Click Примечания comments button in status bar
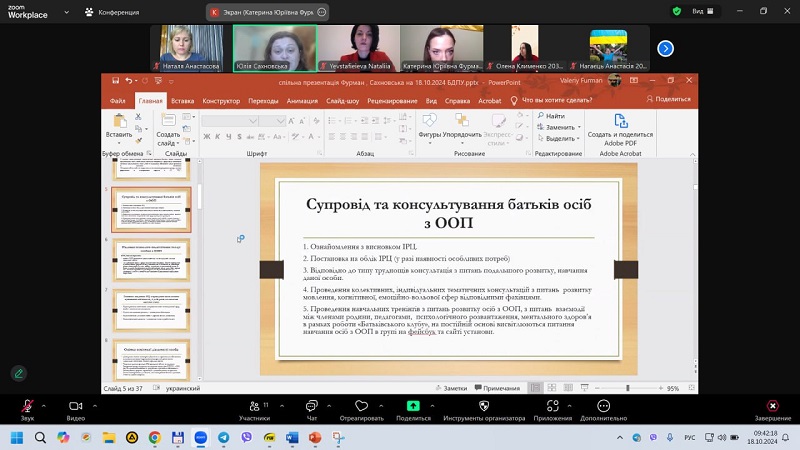The width and height of the screenshot is (800, 450). pyautogui.click(x=497, y=388)
